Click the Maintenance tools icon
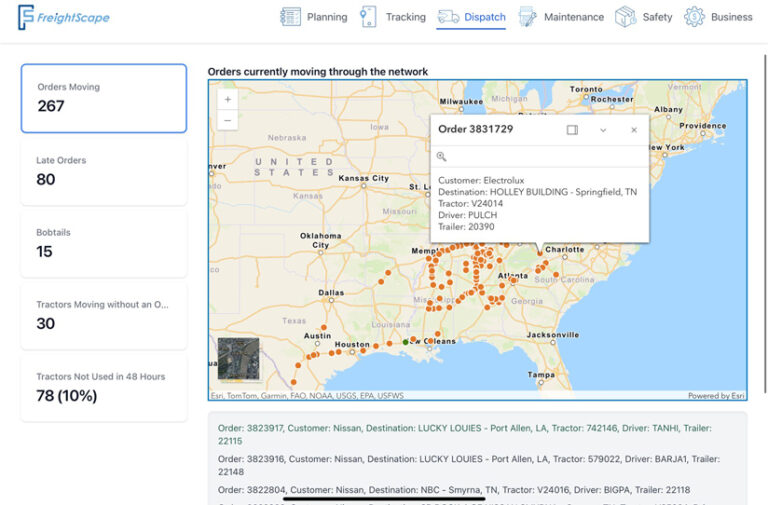The height and width of the screenshot is (505, 768). (528, 17)
